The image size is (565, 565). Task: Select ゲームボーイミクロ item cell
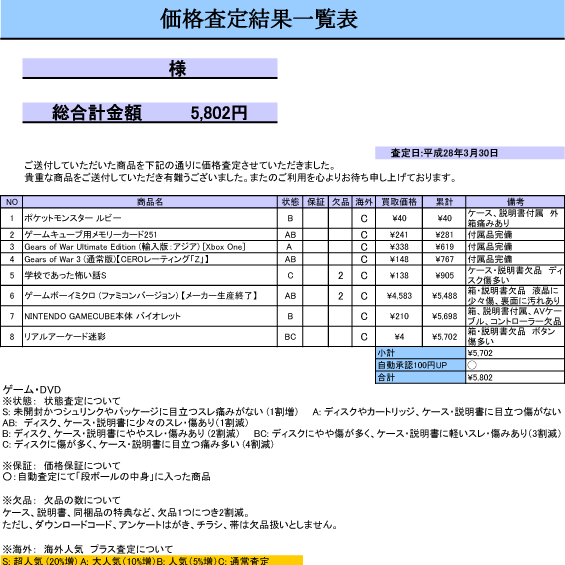[150, 296]
